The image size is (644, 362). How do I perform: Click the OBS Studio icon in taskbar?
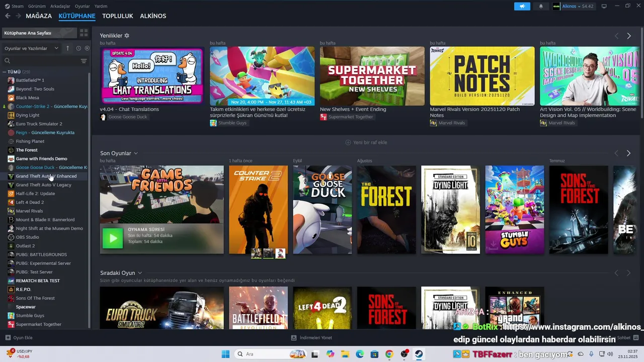[x=404, y=354]
